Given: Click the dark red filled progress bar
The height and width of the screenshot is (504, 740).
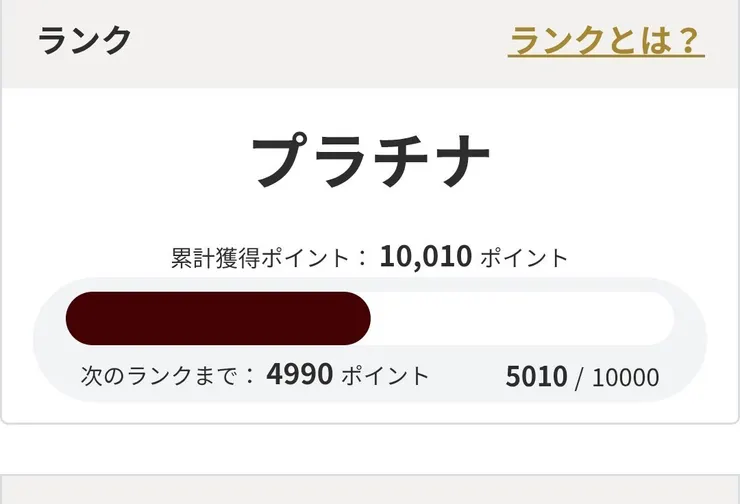Looking at the screenshot, I should pyautogui.click(x=218, y=318).
